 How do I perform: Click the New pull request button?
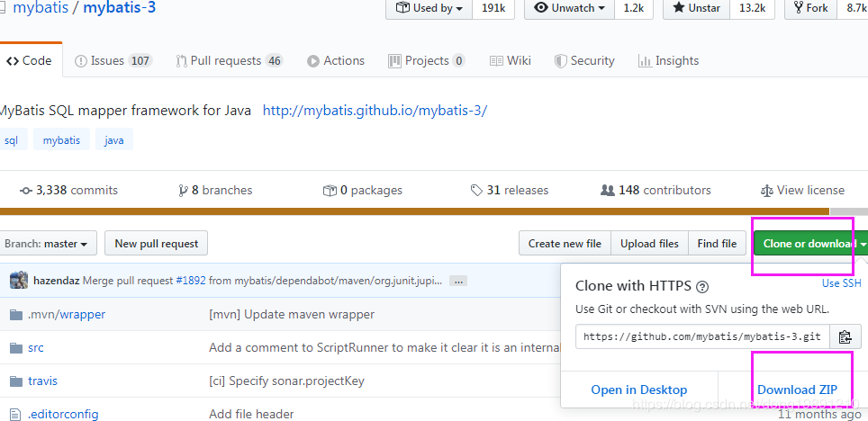pos(156,244)
